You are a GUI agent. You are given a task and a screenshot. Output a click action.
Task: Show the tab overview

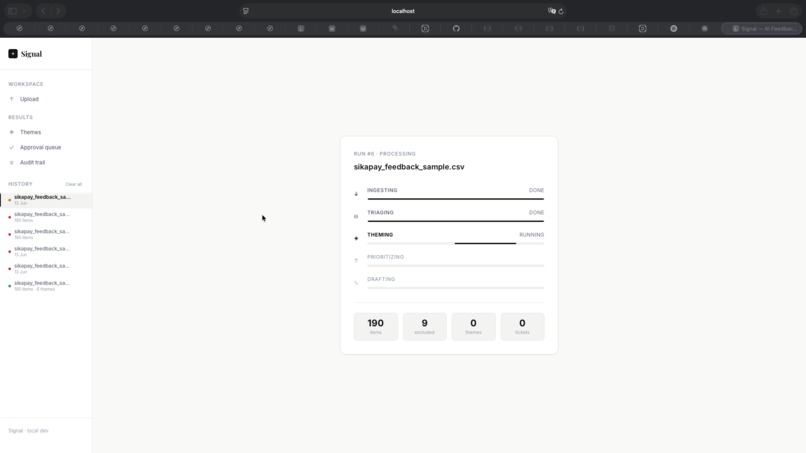[794, 11]
